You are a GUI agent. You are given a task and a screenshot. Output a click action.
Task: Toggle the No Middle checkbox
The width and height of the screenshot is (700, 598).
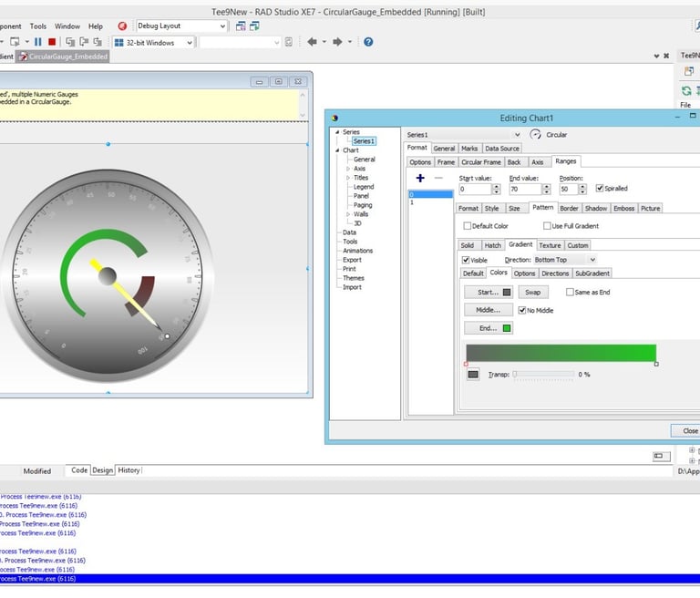522,311
